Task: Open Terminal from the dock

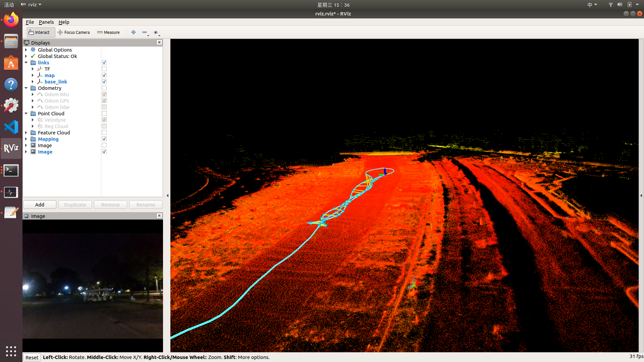Action: click(11, 171)
